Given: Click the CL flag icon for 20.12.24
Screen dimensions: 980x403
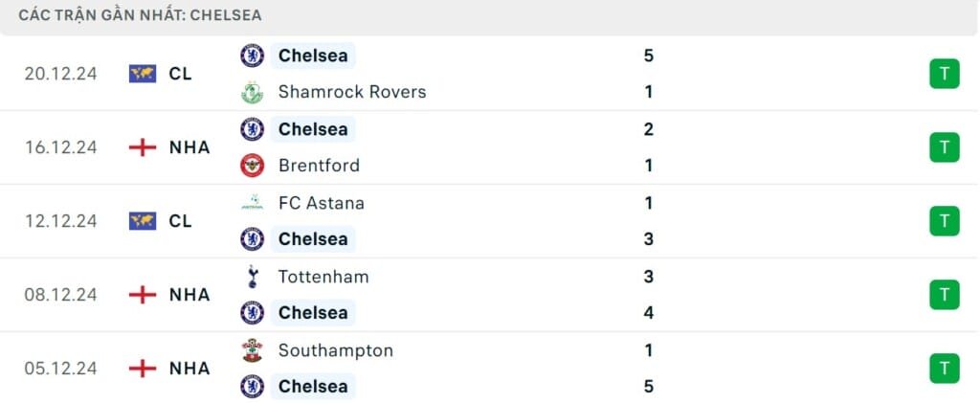Looking at the screenshot, I should (143, 74).
